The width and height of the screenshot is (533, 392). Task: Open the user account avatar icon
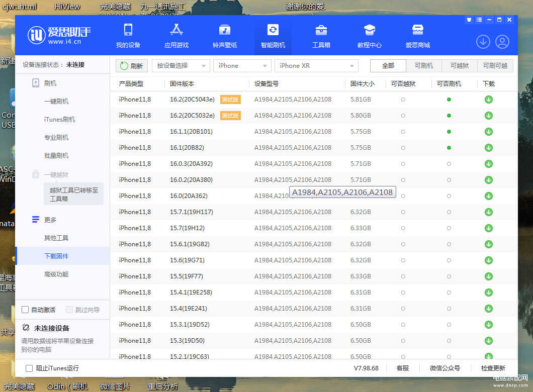tap(502, 42)
